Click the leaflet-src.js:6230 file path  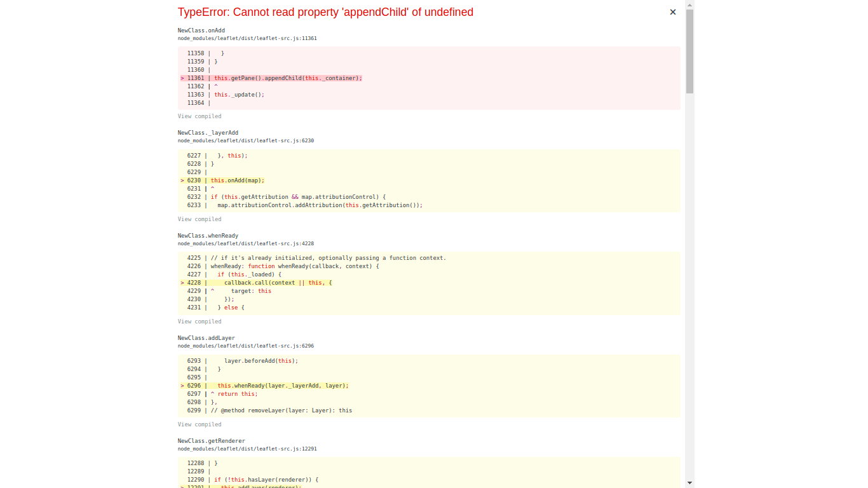(x=245, y=140)
